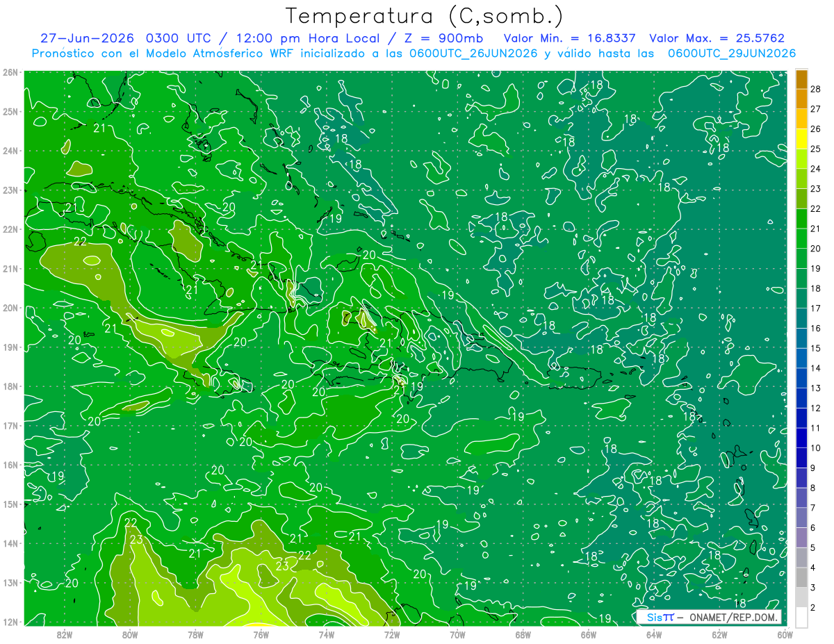
Task: Click the "16N" latitude axis label
Action: (x=10, y=465)
